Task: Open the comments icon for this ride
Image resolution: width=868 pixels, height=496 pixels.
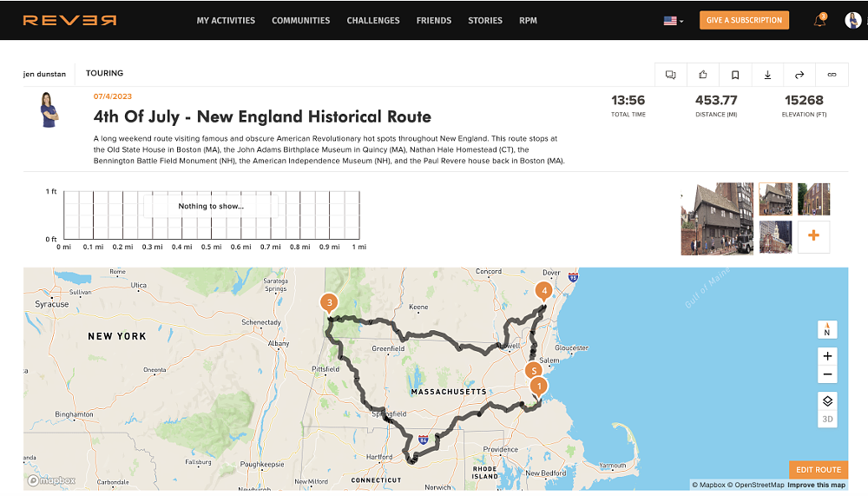Action: click(x=671, y=75)
